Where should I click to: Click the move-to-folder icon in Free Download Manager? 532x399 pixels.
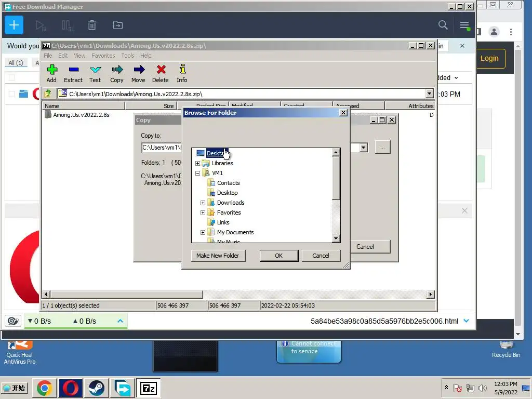tap(118, 25)
